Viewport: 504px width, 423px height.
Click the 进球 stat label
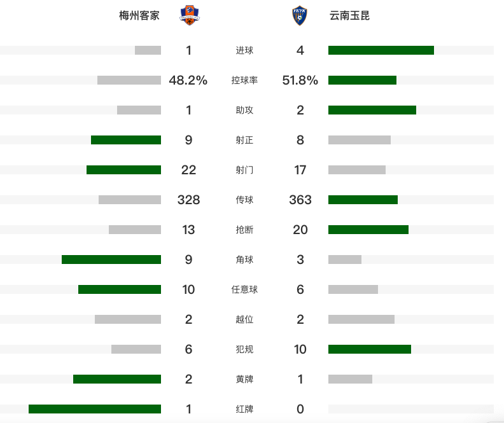(244, 50)
